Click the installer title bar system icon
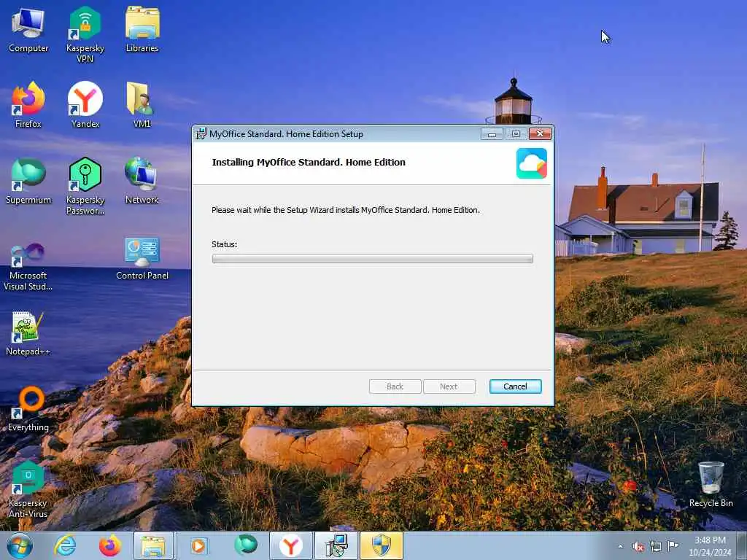Image resolution: width=747 pixels, height=560 pixels. coord(201,134)
